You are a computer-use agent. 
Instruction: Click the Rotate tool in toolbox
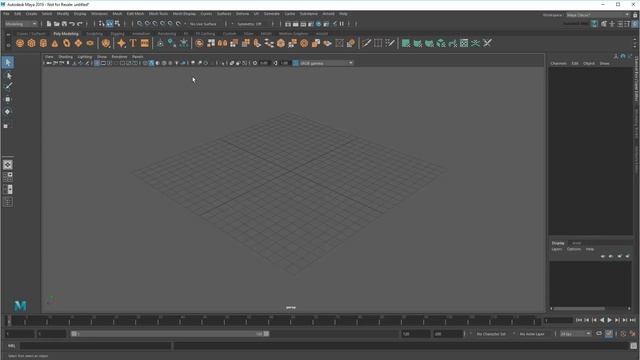(8, 111)
